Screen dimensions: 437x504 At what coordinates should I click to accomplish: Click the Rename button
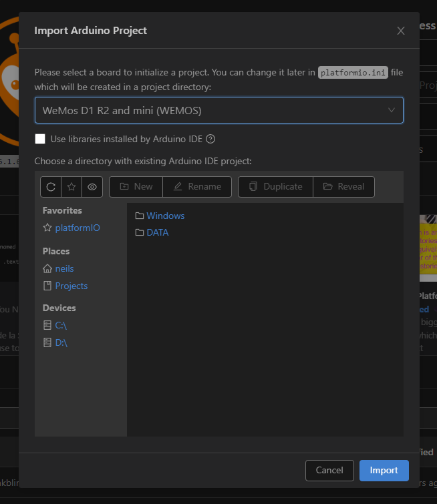pyautogui.click(x=197, y=187)
